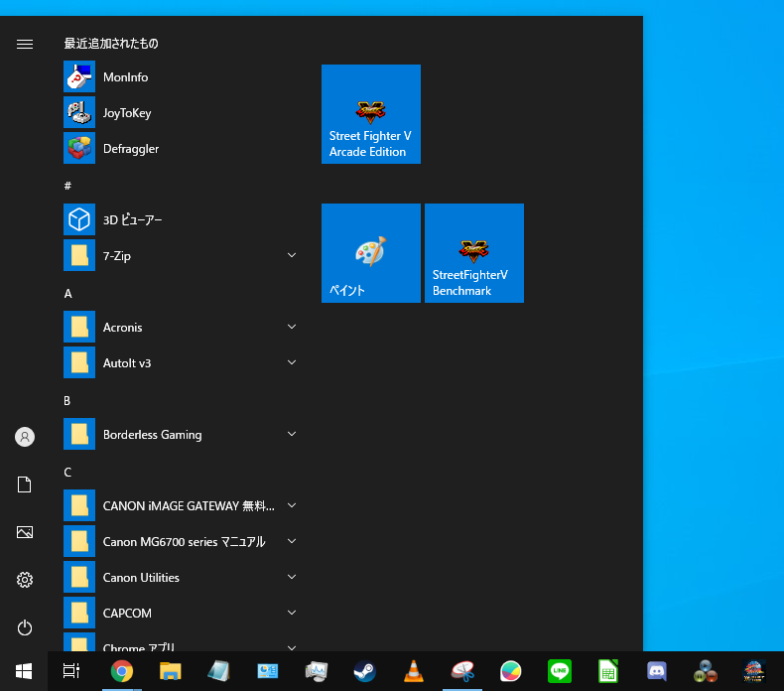
Task: Expand the AutoIt v3 folder chevron
Action: tap(292, 362)
